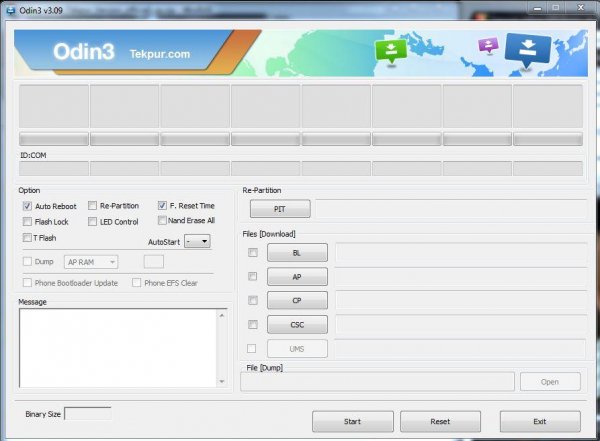This screenshot has height=441, width=600.
Task: Click the first progress bar slot
Action: [54, 139]
